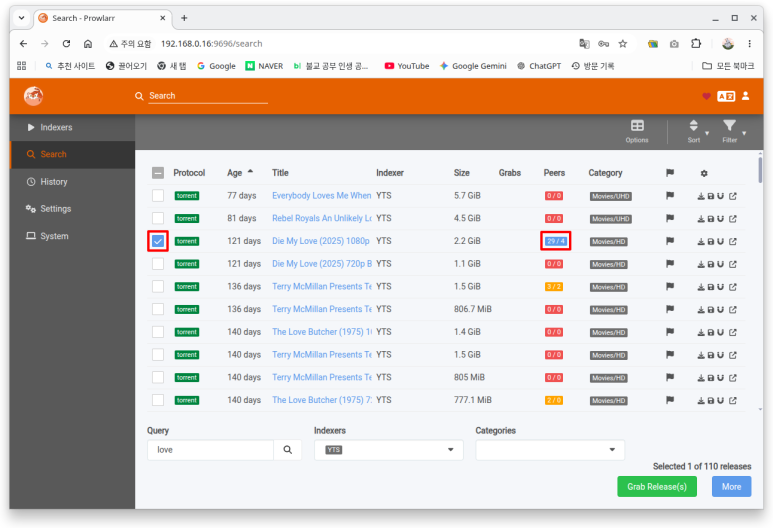
Task: Bookmark the page with the star icon
Action: pyautogui.click(x=623, y=44)
